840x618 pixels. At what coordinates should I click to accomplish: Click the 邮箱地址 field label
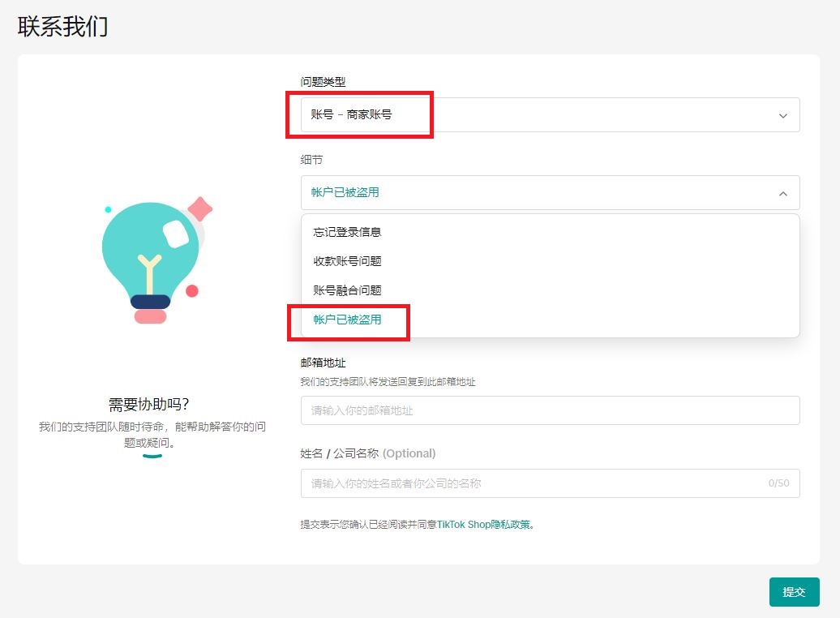click(323, 363)
